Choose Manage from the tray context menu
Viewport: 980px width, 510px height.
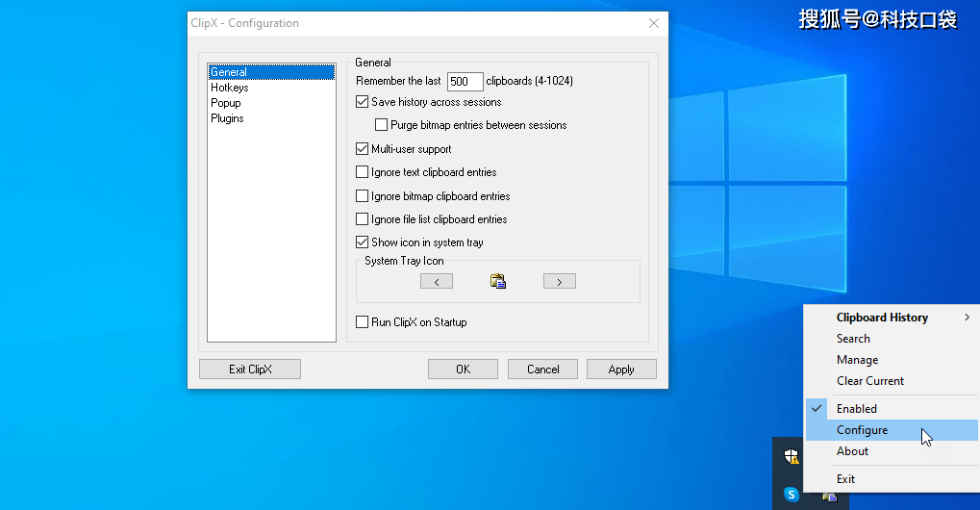(857, 360)
